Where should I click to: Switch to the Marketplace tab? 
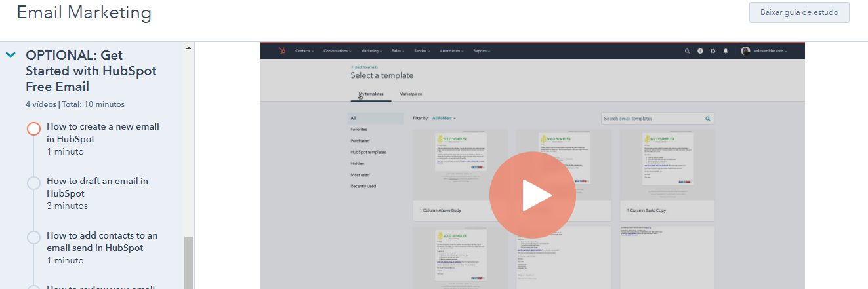point(411,94)
